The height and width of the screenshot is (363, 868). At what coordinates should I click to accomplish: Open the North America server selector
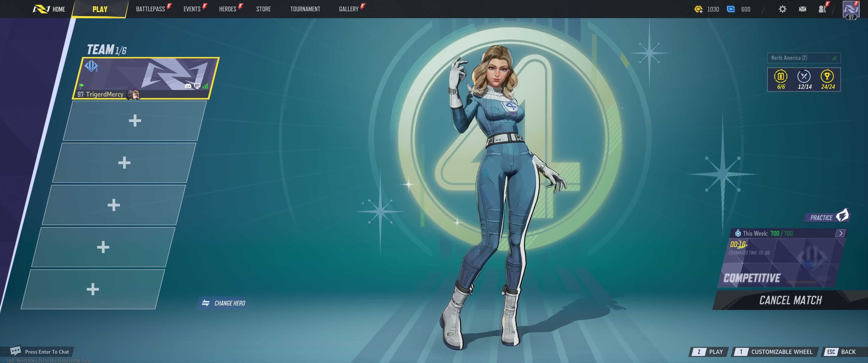pyautogui.click(x=803, y=58)
